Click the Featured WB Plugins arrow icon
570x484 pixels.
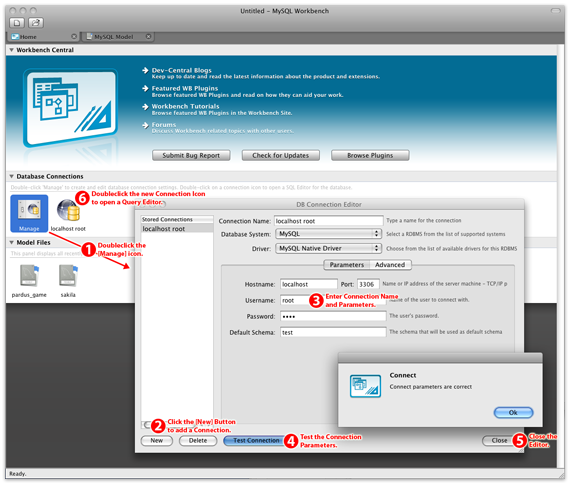(145, 88)
